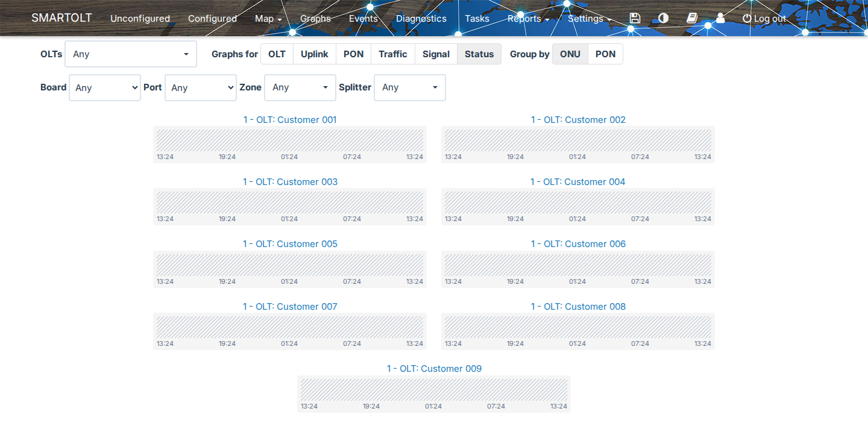This screenshot has height=423, width=868.
Task: Expand the Splitter dropdown
Action: (x=410, y=87)
